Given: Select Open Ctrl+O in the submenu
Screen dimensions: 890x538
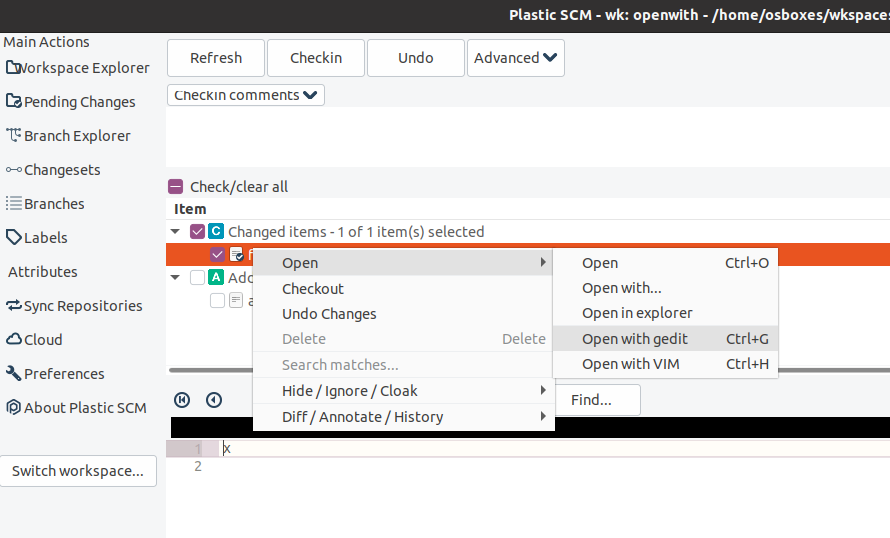Looking at the screenshot, I should pyautogui.click(x=665, y=263).
